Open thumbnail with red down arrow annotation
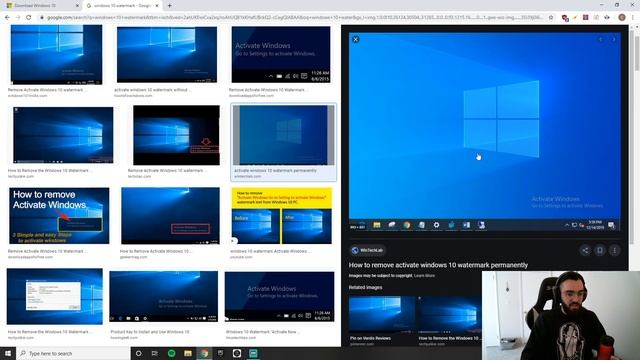 coord(176,136)
